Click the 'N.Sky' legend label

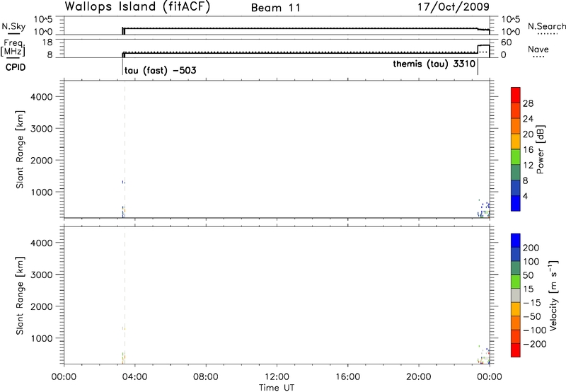click(13, 26)
